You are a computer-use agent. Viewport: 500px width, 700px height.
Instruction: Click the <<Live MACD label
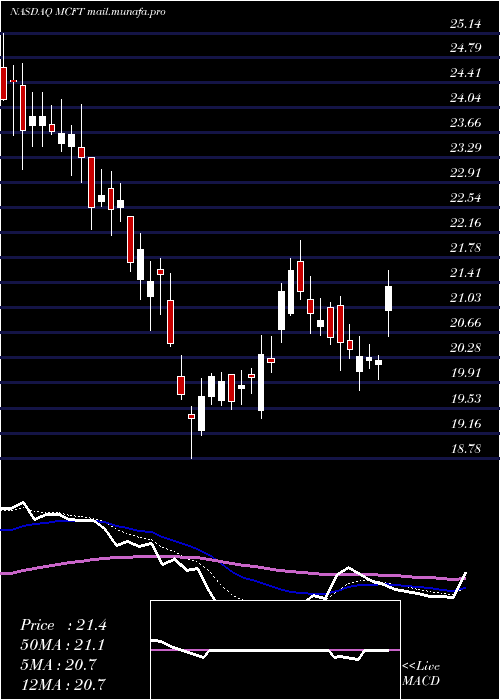421,674
